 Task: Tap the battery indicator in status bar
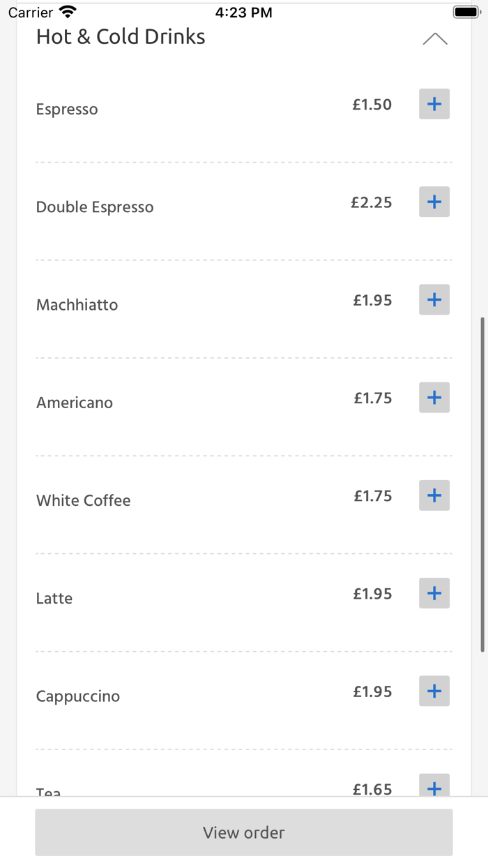point(466,12)
